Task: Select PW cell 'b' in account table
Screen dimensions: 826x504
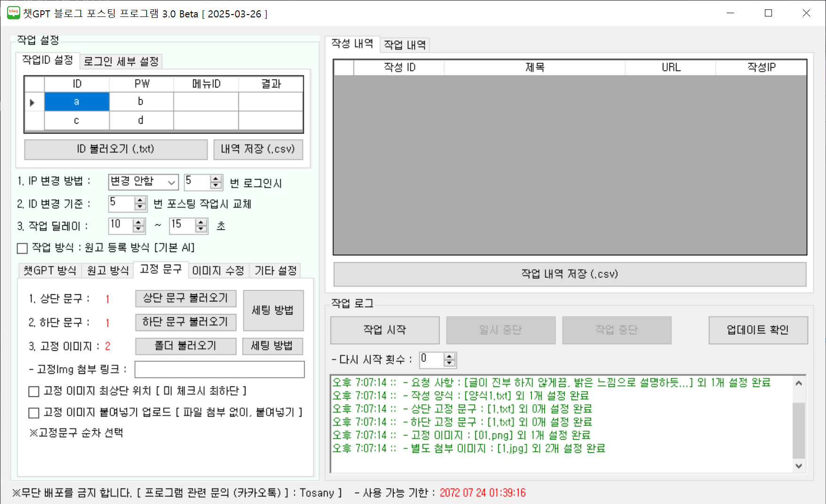Action: (141, 102)
